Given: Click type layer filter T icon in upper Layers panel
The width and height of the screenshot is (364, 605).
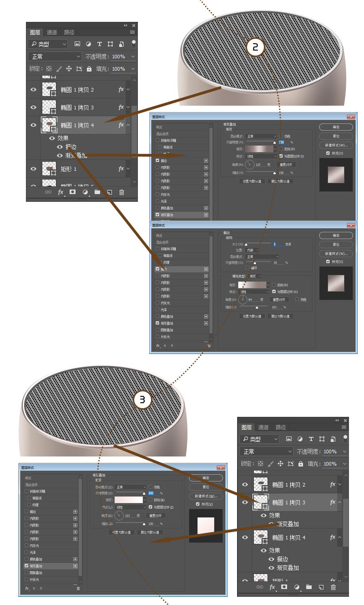Looking at the screenshot, I should pos(99,44).
